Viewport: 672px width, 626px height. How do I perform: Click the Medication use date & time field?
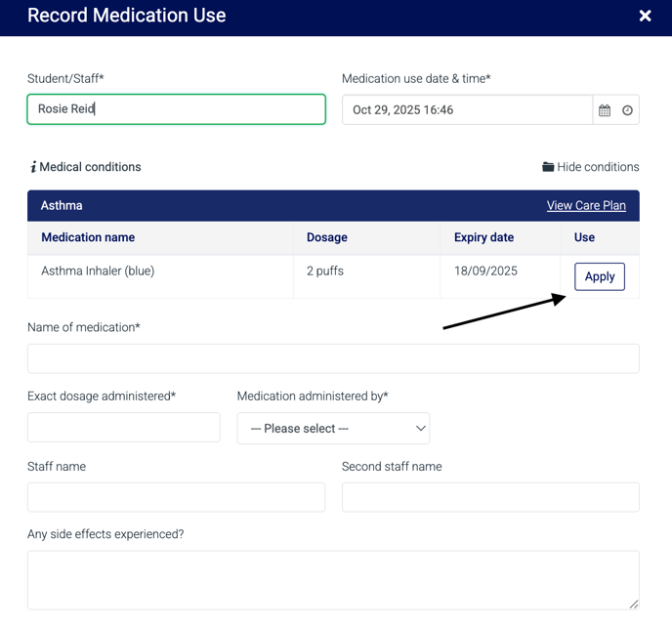pos(467,110)
